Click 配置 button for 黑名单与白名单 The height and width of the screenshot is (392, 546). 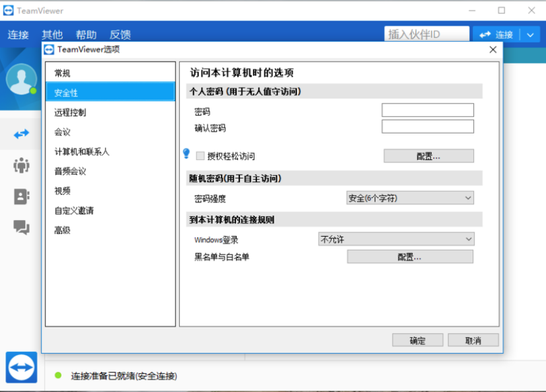point(410,257)
